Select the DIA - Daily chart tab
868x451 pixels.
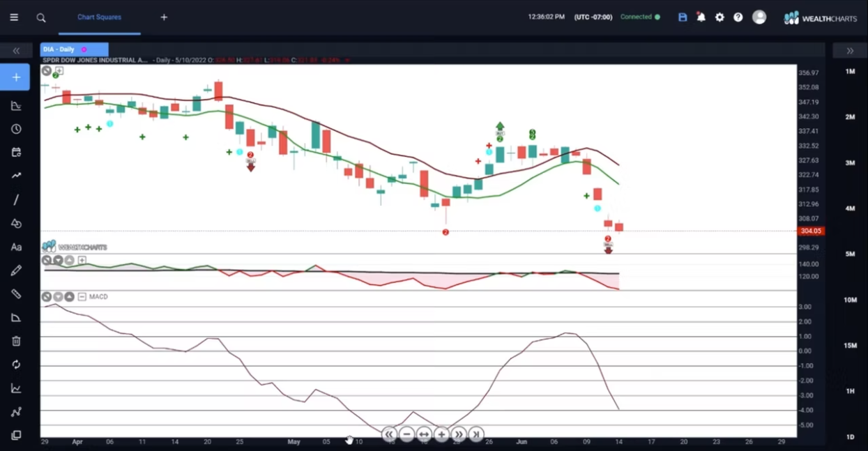tap(75, 49)
